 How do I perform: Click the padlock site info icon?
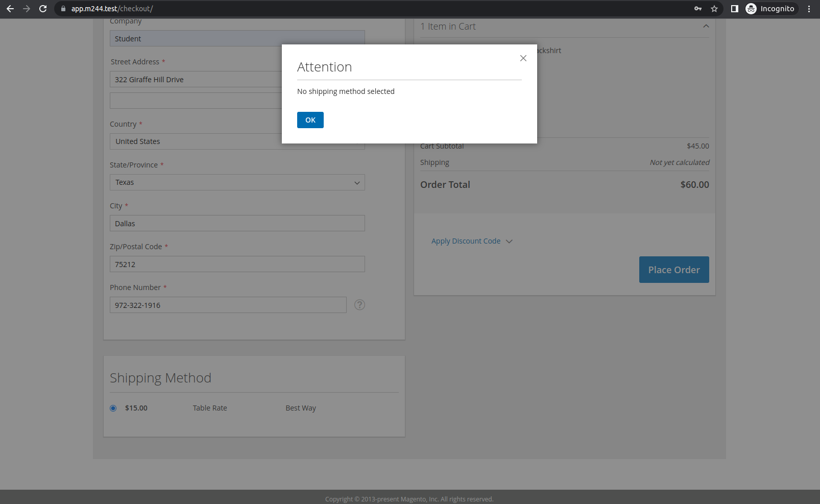[x=63, y=9]
